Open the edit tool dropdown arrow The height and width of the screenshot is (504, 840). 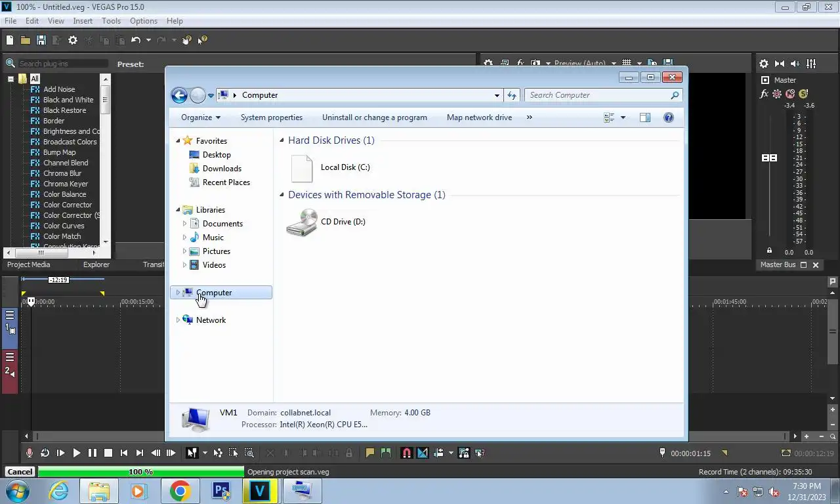(x=205, y=453)
